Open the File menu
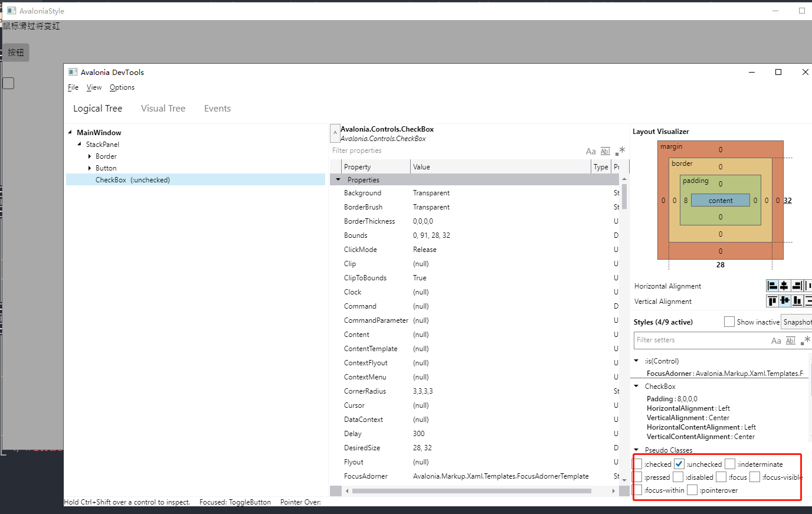The height and width of the screenshot is (514, 812). tap(73, 87)
